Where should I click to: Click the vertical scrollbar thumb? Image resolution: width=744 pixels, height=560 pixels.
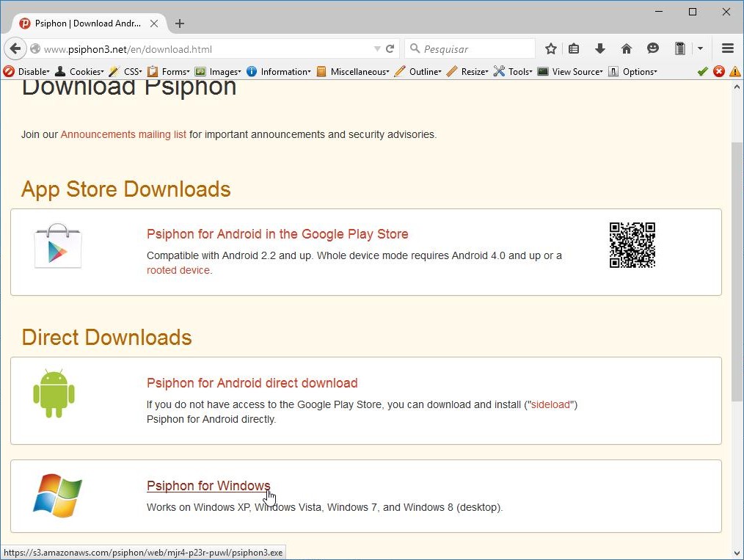[737, 272]
